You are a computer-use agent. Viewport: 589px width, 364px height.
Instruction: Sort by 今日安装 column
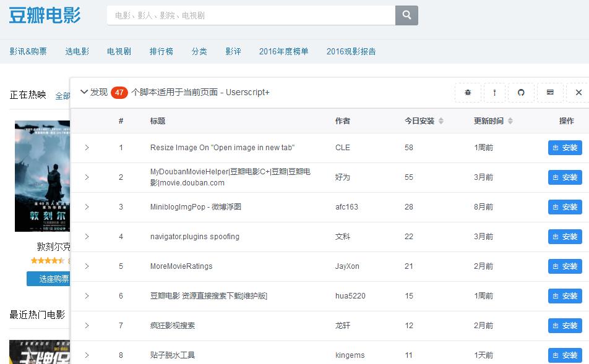point(424,121)
